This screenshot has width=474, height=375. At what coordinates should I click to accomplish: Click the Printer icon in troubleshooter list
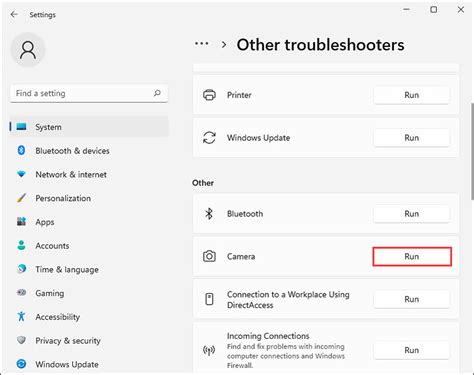[x=209, y=95]
